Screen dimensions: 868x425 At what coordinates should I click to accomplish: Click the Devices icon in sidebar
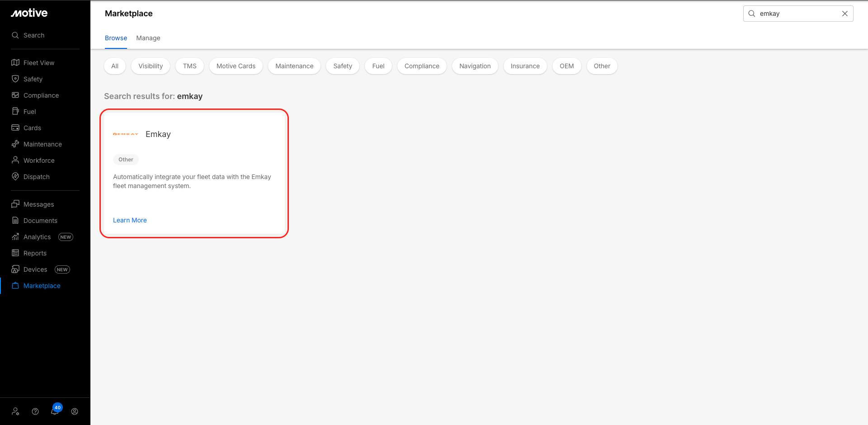pos(15,269)
